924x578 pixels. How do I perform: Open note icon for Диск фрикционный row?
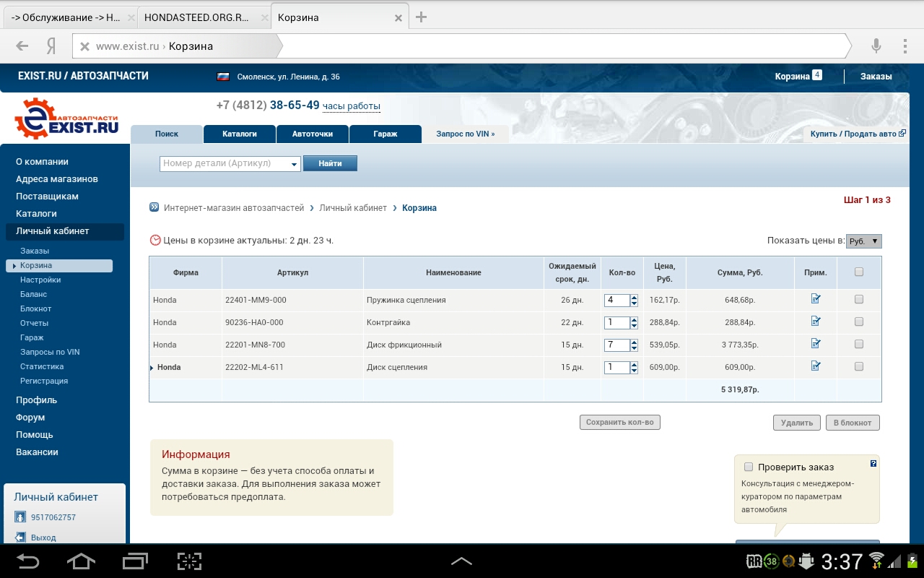[816, 343]
